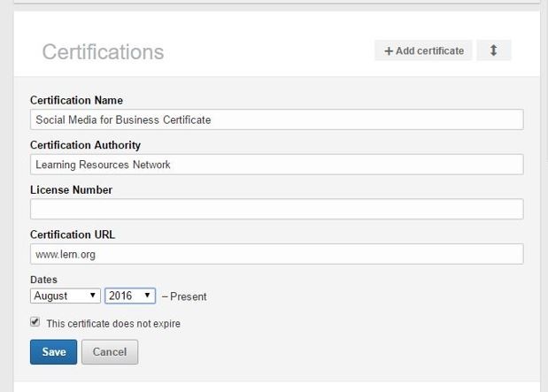Screen dimensions: 548x392
Task: Click the Add certificate button text
Action: click(429, 51)
